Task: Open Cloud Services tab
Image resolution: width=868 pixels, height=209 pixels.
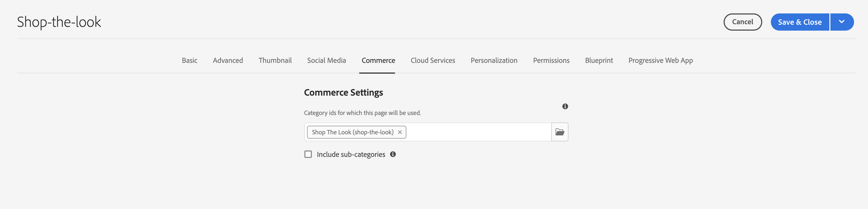Action: [433, 60]
